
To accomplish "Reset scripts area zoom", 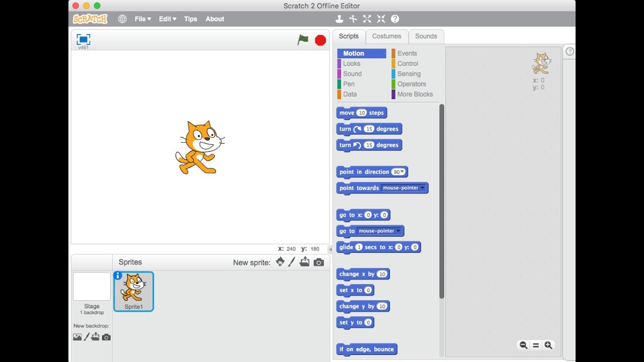I will [x=536, y=345].
